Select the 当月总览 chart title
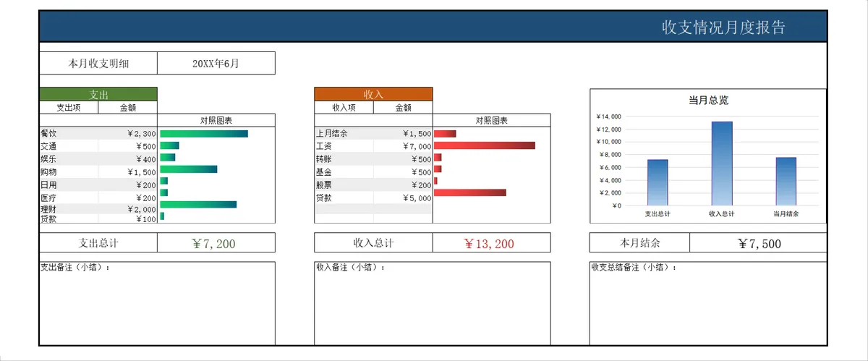 coord(708,101)
